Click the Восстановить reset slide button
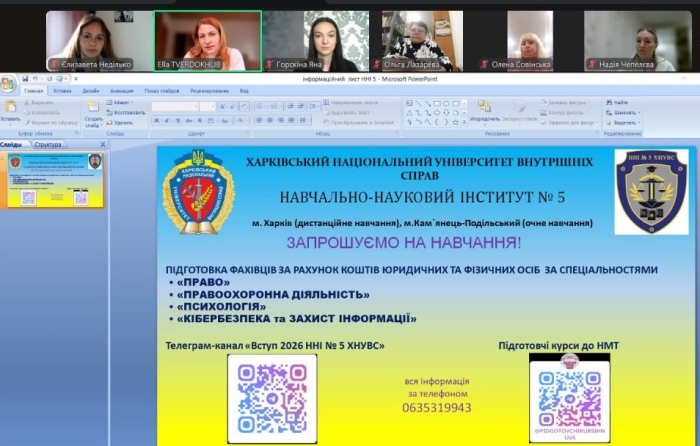 (124, 112)
